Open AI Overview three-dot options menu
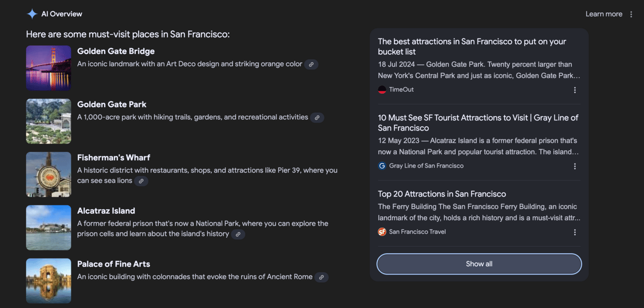Screen dimensions: 644x308 point(631,14)
